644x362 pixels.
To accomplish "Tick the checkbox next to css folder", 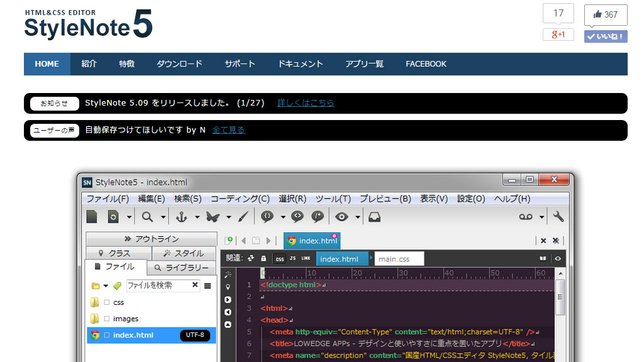I will [x=107, y=302].
